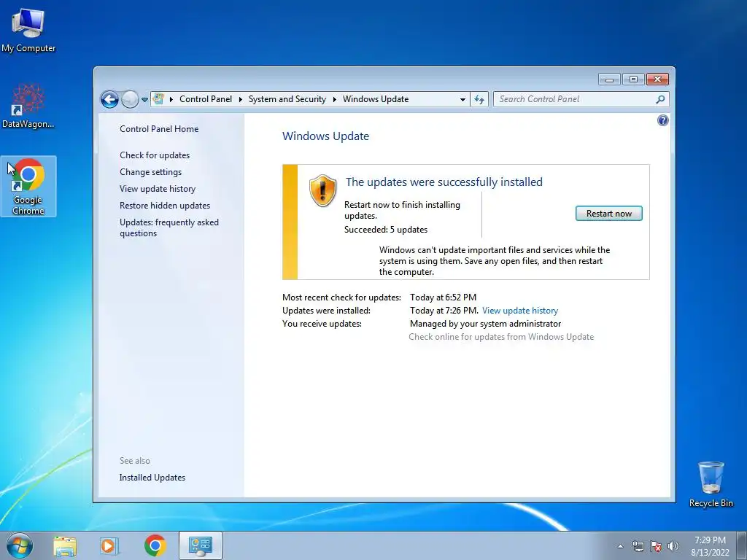The height and width of the screenshot is (560, 747).
Task: Open the recent pages dropdown arrow
Action: click(x=144, y=99)
